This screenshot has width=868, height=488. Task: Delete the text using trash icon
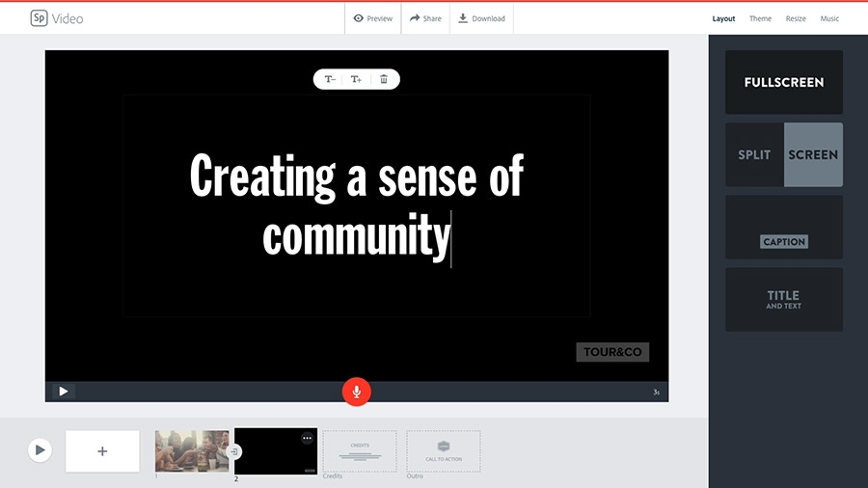click(384, 79)
